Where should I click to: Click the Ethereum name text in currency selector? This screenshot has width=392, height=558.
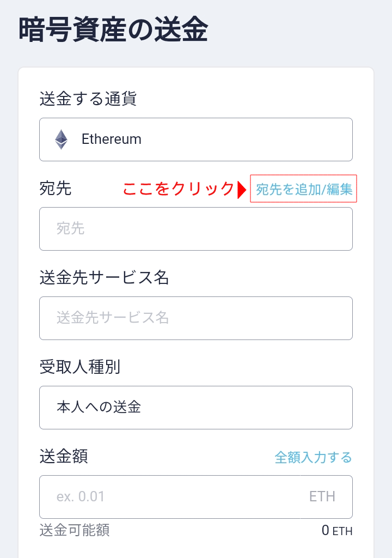point(112,139)
